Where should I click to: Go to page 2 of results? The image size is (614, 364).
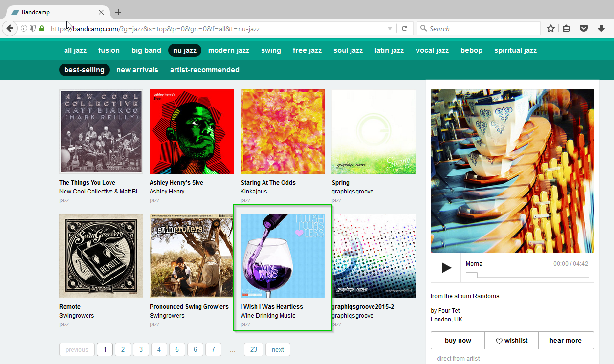pos(123,350)
